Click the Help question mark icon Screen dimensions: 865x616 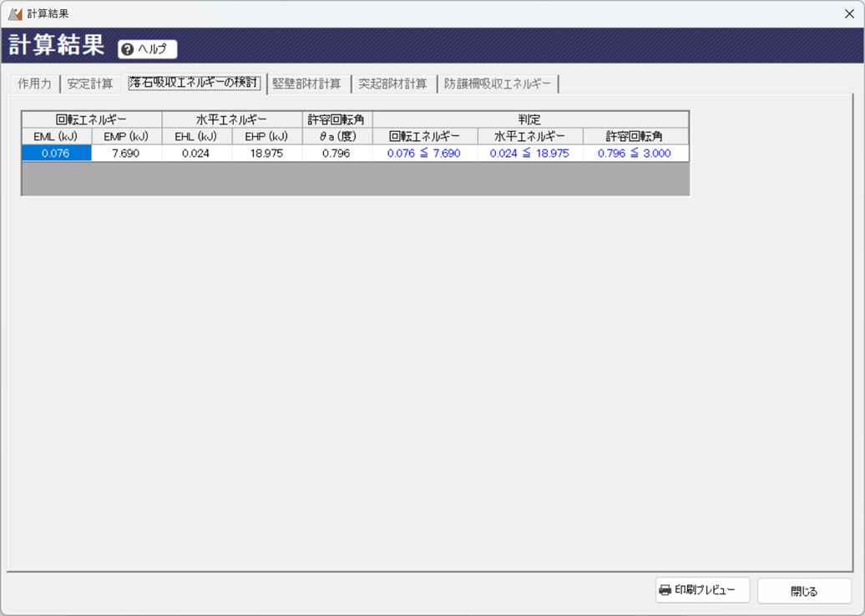pyautogui.click(x=127, y=49)
